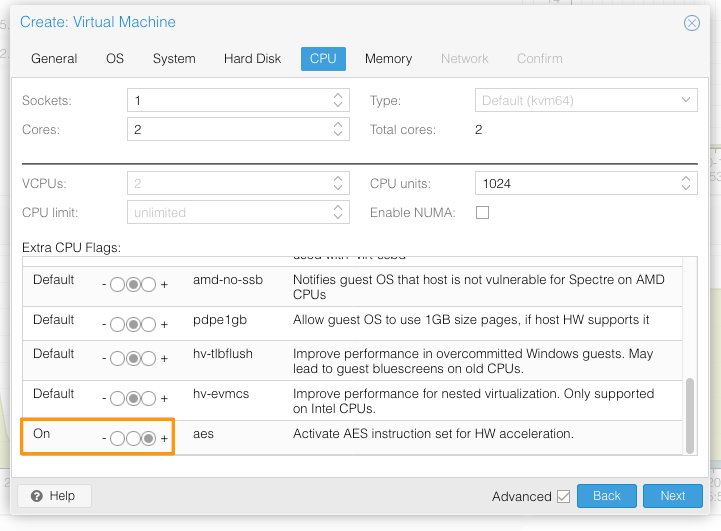Click the minus sign for amd-no-ssb flag
The height and width of the screenshot is (531, 721).
click(x=104, y=285)
